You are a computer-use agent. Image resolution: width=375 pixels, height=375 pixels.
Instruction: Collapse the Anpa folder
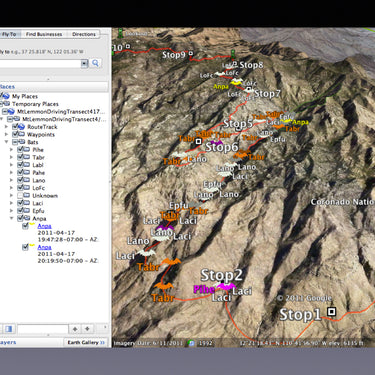click(11, 218)
